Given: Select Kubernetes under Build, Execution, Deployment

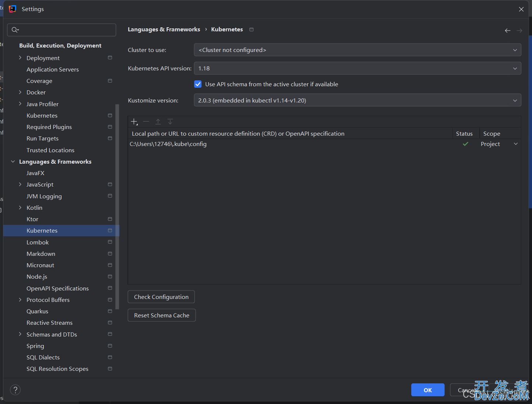Looking at the screenshot, I should point(42,115).
